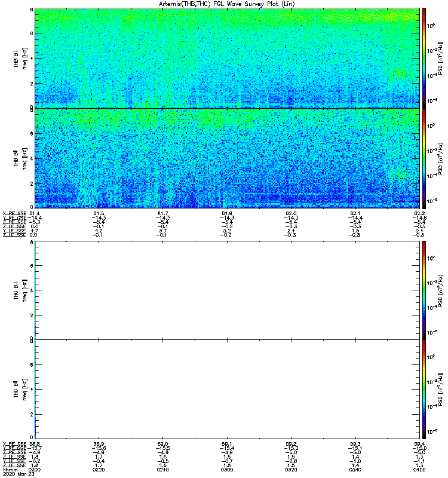Click the THB B⊥ spectrogram panel
Viewport: 448px width, 478px height.
[228, 58]
